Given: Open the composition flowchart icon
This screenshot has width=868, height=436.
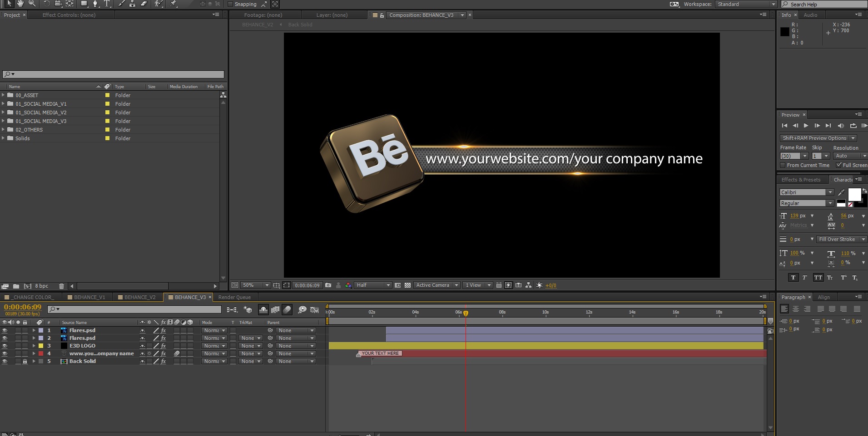Looking at the screenshot, I should tap(529, 285).
